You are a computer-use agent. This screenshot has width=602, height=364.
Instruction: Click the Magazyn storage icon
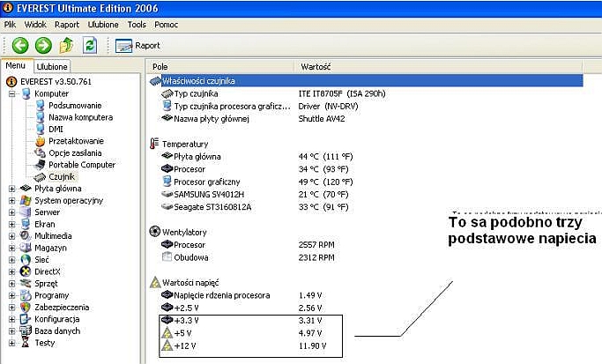pos(26,248)
